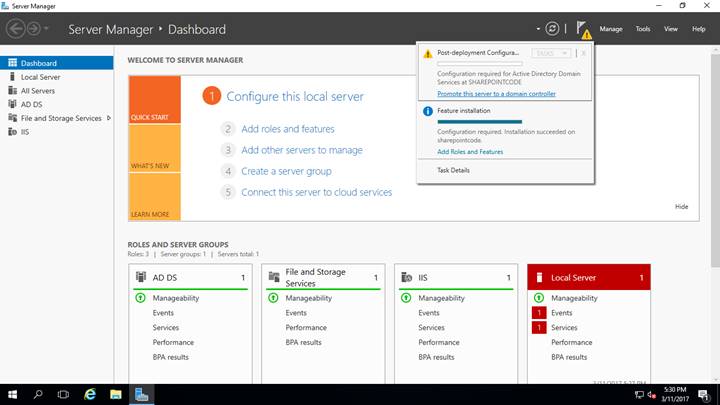
Task: Go back using the navigation arrow
Action: tap(16, 29)
